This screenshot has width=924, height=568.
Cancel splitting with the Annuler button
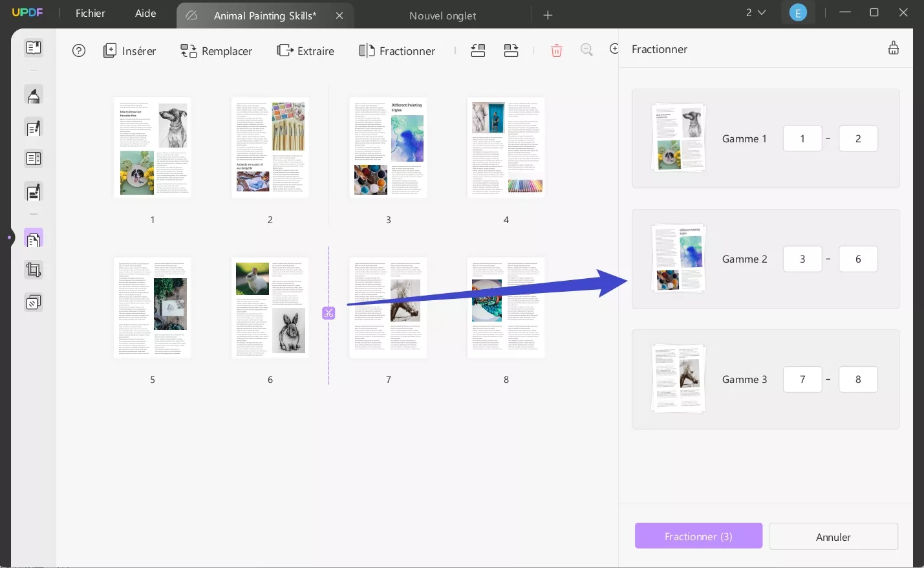(833, 537)
